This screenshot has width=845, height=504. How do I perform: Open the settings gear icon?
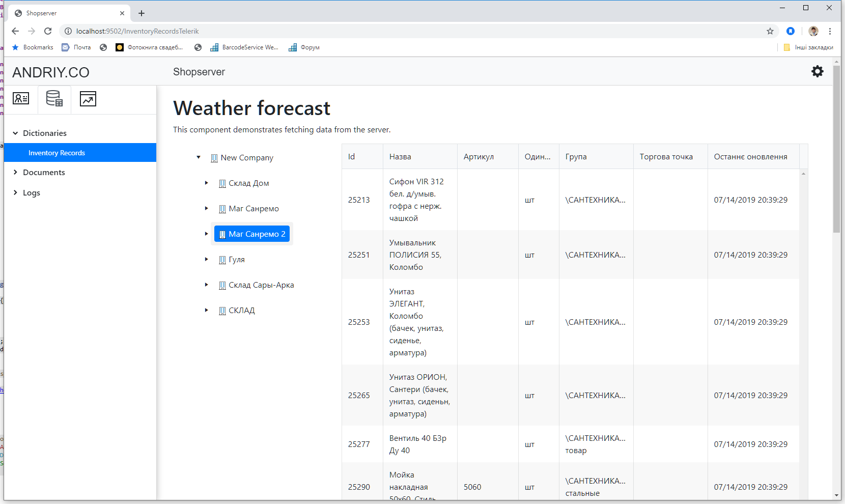[817, 71]
